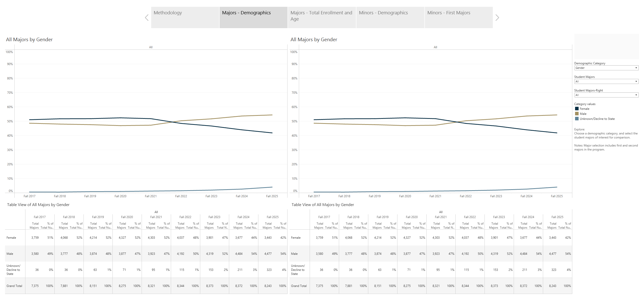Click the Male row label in right table
Viewport: 644px width, 299px height.
[294, 254]
